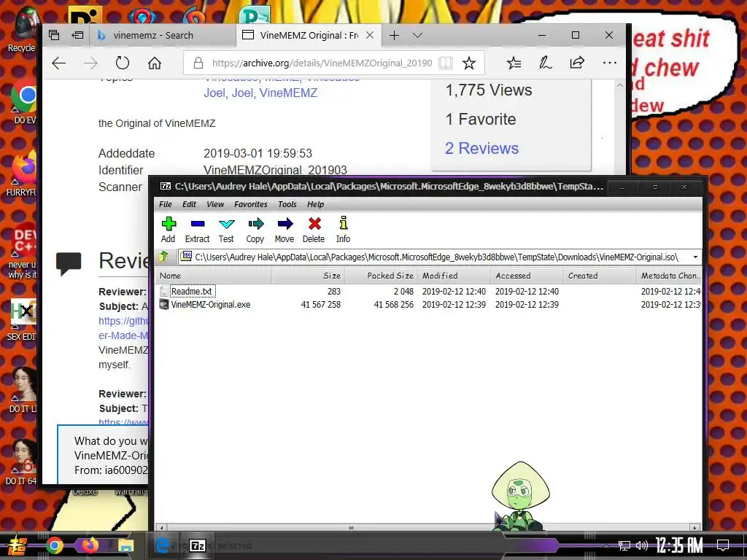This screenshot has width=747, height=560.
Task: Click the 7-Zip scrollbar left arrow
Action: tap(162, 528)
